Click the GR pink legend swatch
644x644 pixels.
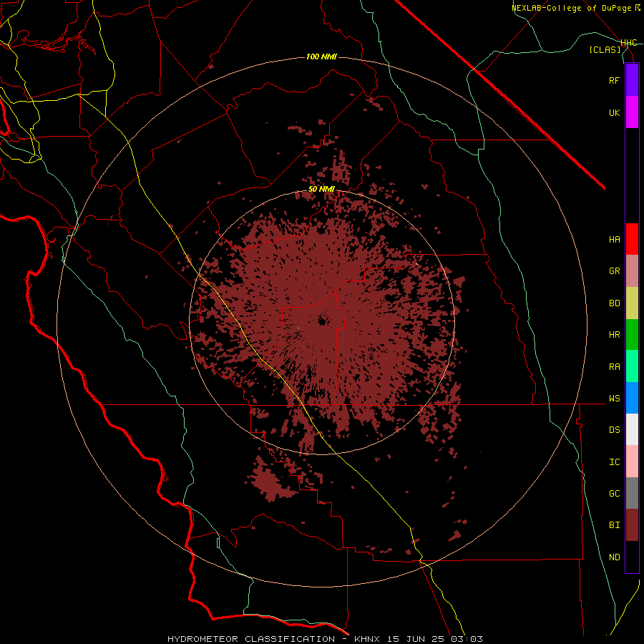(x=632, y=271)
